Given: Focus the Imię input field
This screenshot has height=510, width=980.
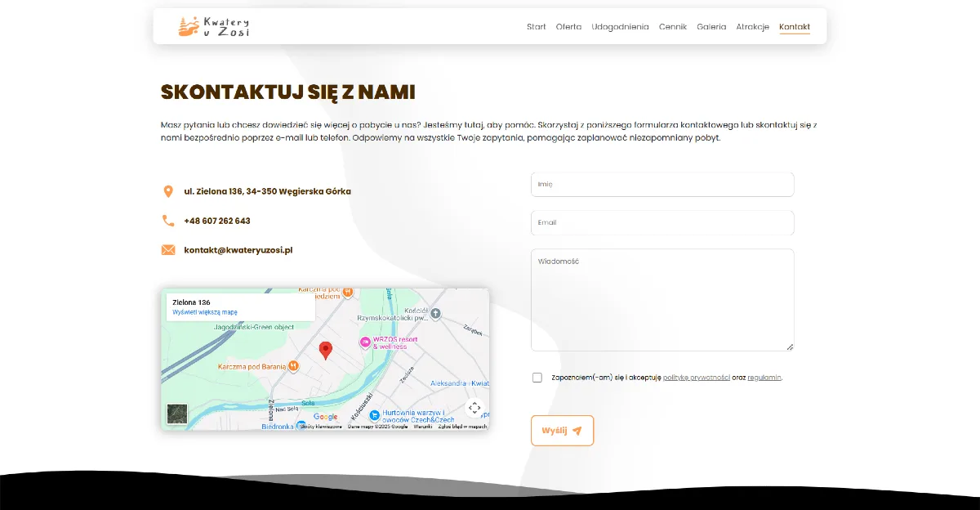Looking at the screenshot, I should pyautogui.click(x=661, y=185).
